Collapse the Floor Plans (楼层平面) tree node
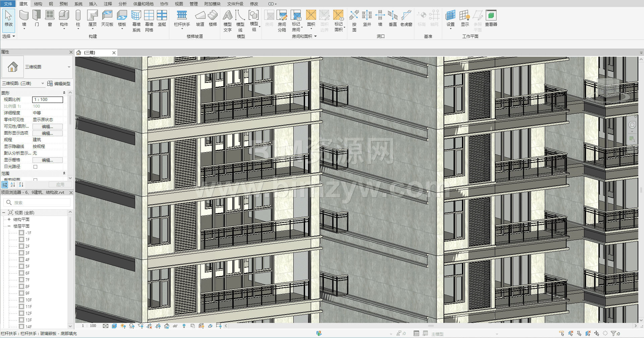 tap(9, 226)
